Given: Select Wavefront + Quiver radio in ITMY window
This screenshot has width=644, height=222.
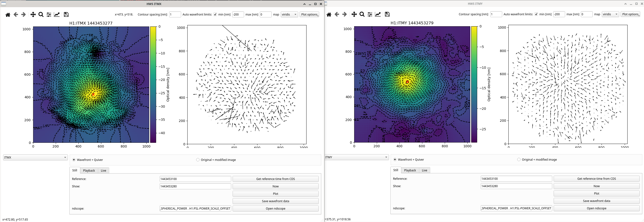Looking at the screenshot, I should (395, 159).
